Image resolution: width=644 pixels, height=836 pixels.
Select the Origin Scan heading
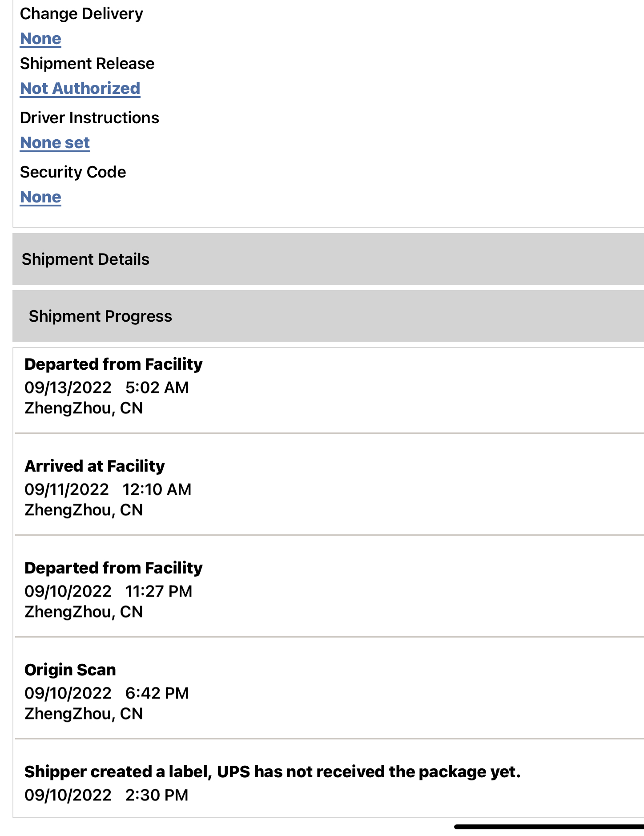click(70, 670)
